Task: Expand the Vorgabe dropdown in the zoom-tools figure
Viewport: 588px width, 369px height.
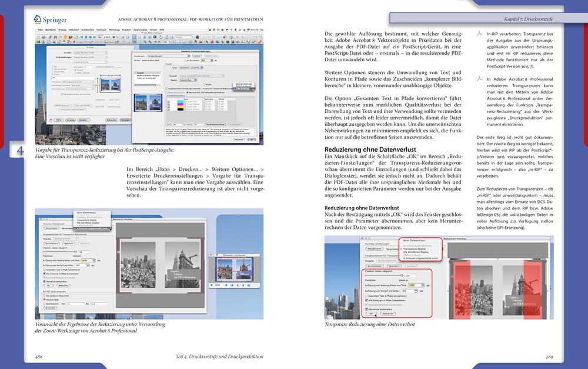Action: [x=66, y=239]
